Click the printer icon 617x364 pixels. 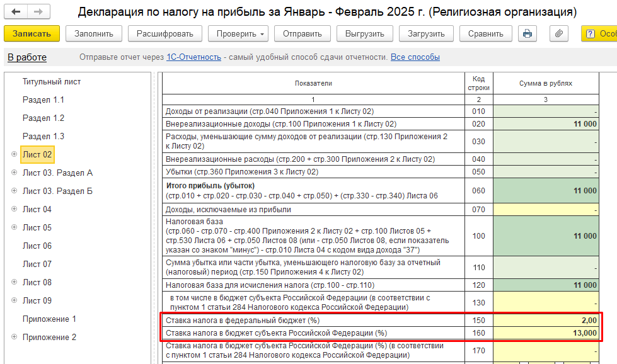coord(528,33)
